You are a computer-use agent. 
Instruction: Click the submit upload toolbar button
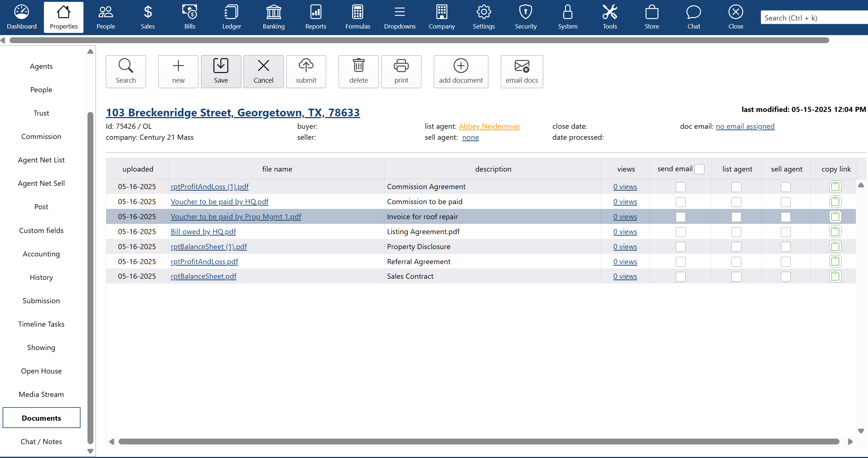click(x=306, y=72)
